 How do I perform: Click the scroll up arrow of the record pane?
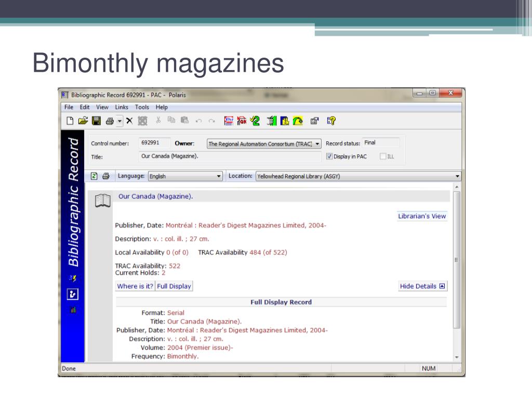click(457, 187)
